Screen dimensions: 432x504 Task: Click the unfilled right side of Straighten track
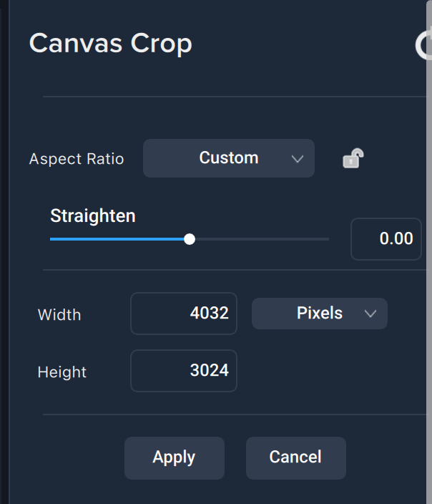(x=265, y=239)
